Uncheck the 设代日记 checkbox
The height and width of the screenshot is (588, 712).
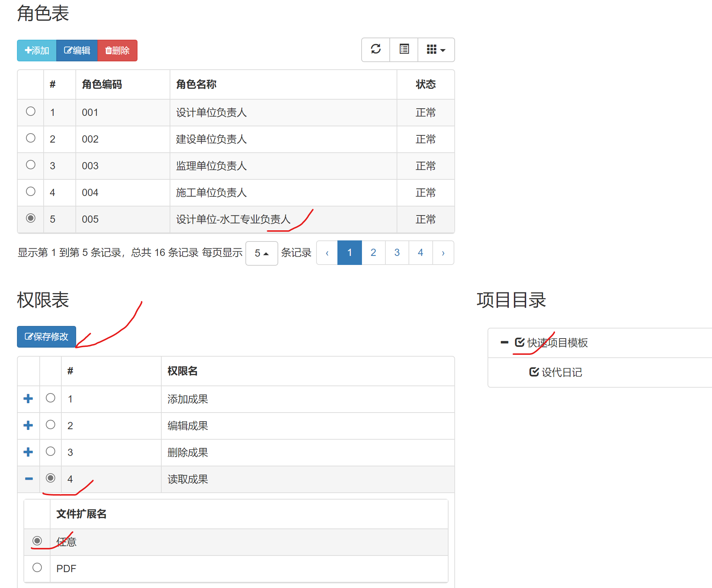click(x=534, y=372)
